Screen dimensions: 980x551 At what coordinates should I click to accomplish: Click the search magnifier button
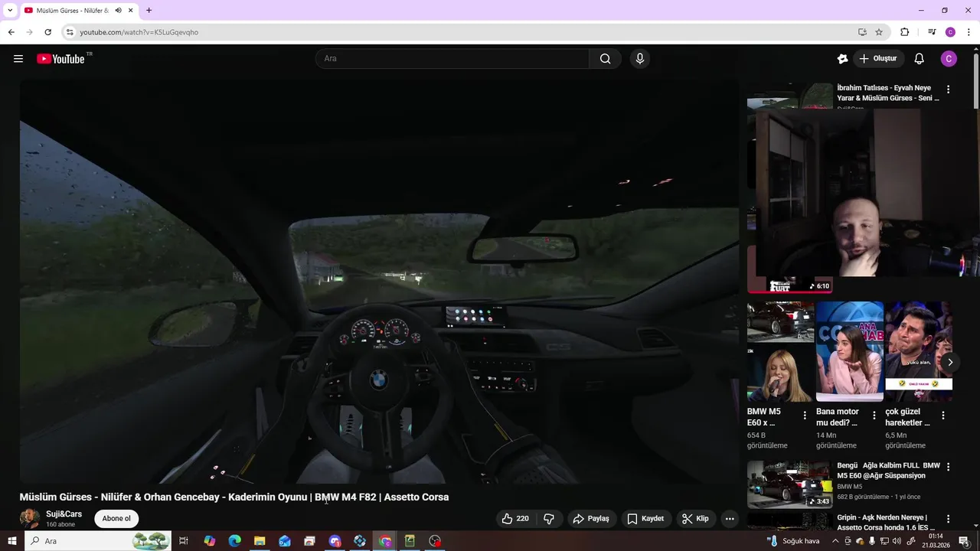[x=606, y=59]
